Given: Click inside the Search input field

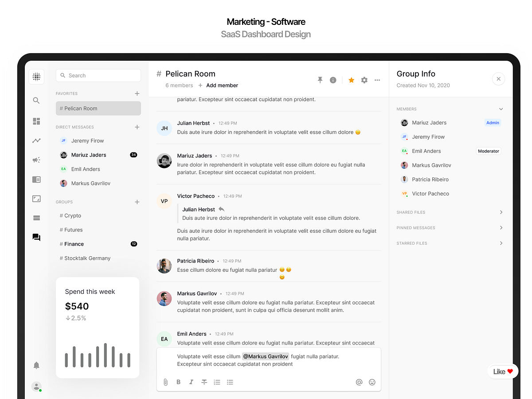Looking at the screenshot, I should [98, 75].
